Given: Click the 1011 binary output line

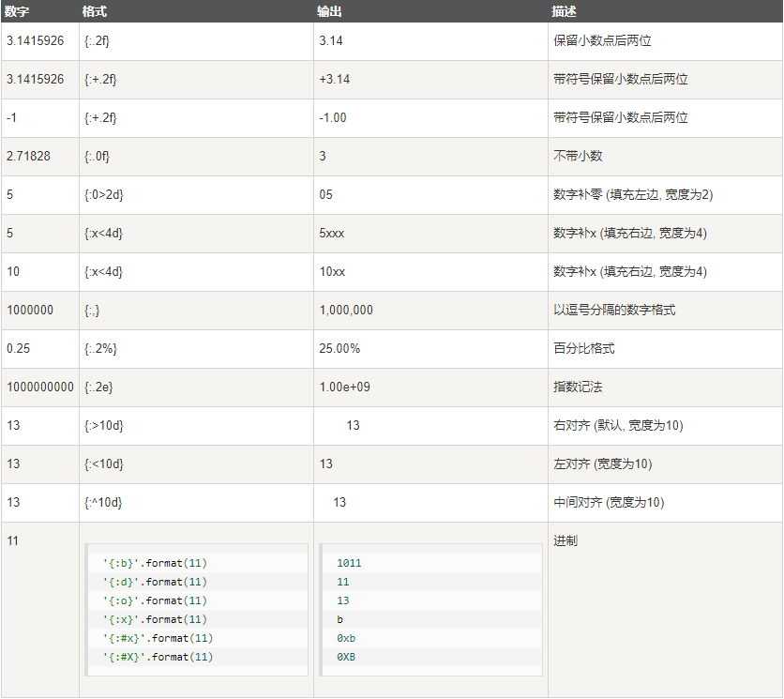Looking at the screenshot, I should tap(349, 563).
